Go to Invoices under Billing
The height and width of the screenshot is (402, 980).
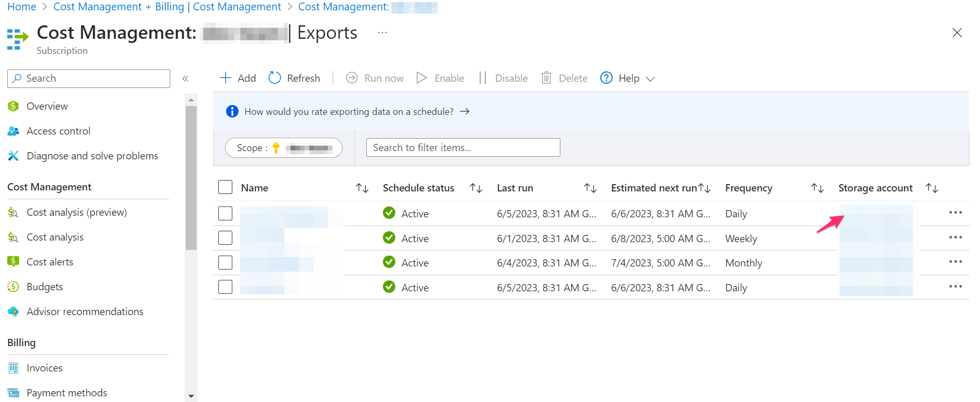44,368
